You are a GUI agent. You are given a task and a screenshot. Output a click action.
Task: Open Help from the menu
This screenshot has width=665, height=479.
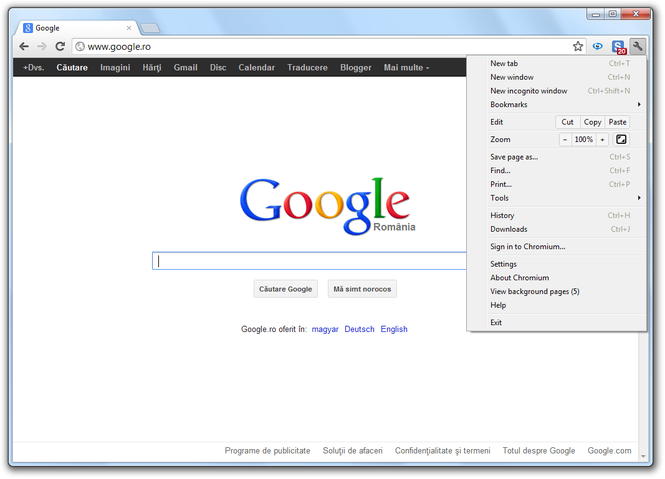coord(566,305)
